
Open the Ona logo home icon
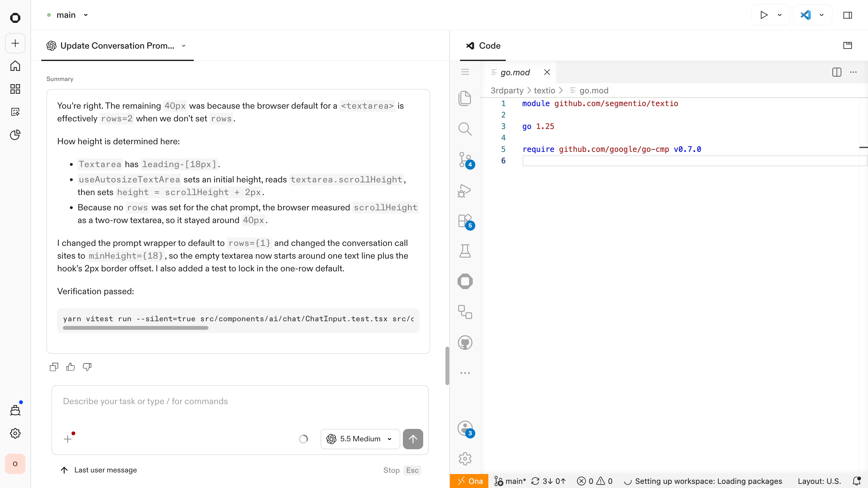pyautogui.click(x=15, y=18)
